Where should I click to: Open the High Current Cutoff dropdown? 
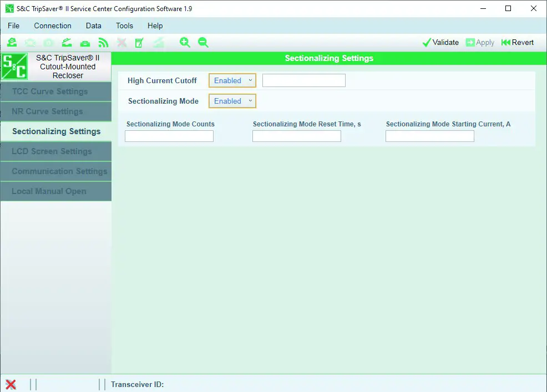click(232, 80)
